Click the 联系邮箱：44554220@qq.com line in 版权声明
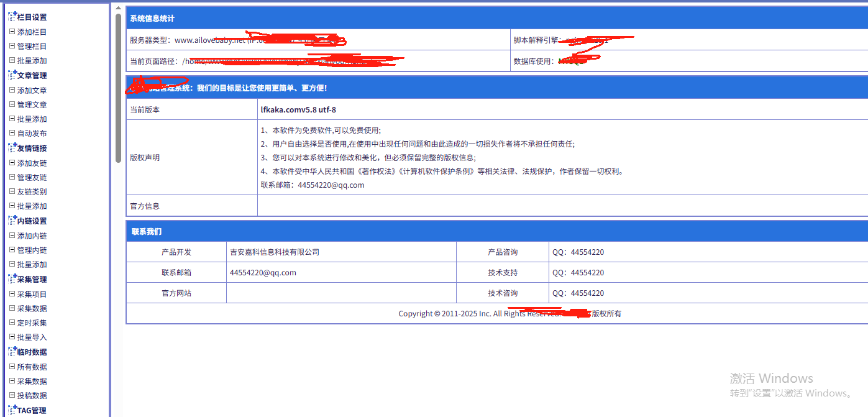This screenshot has height=417, width=868. (313, 185)
